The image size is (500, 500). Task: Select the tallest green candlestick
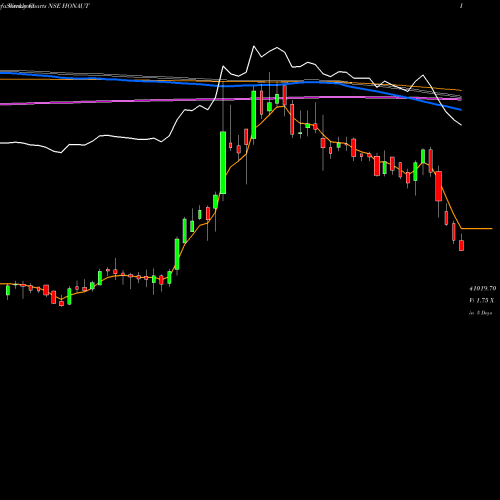pos(223,162)
